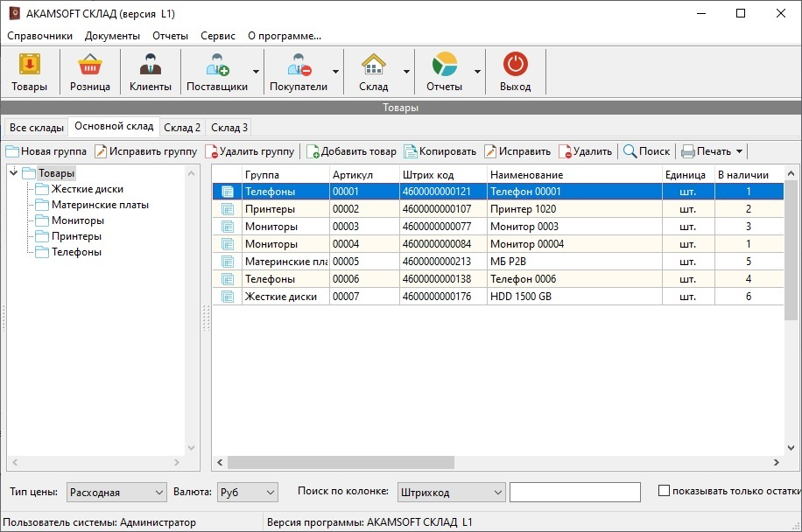Open the Розница basket icon

89,71
